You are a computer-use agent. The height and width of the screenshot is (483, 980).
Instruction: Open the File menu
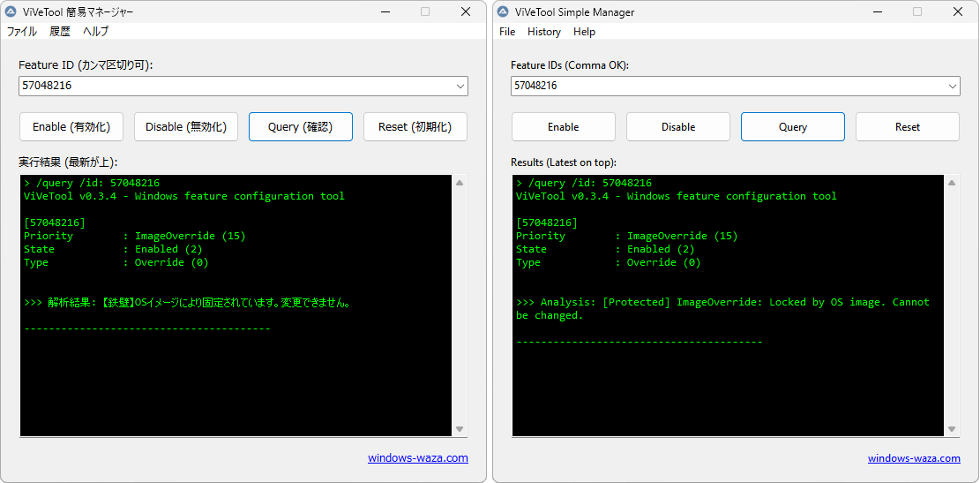pyautogui.click(x=507, y=32)
